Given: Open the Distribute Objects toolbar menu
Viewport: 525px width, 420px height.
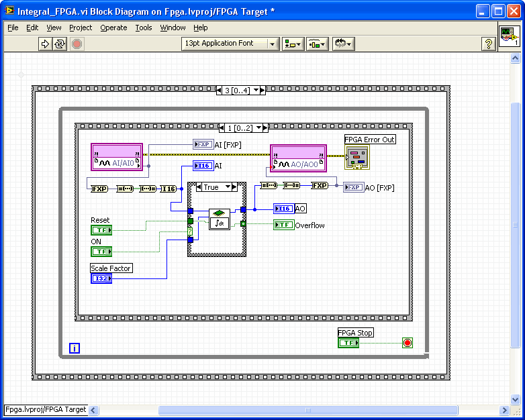Looking at the screenshot, I should tap(318, 44).
